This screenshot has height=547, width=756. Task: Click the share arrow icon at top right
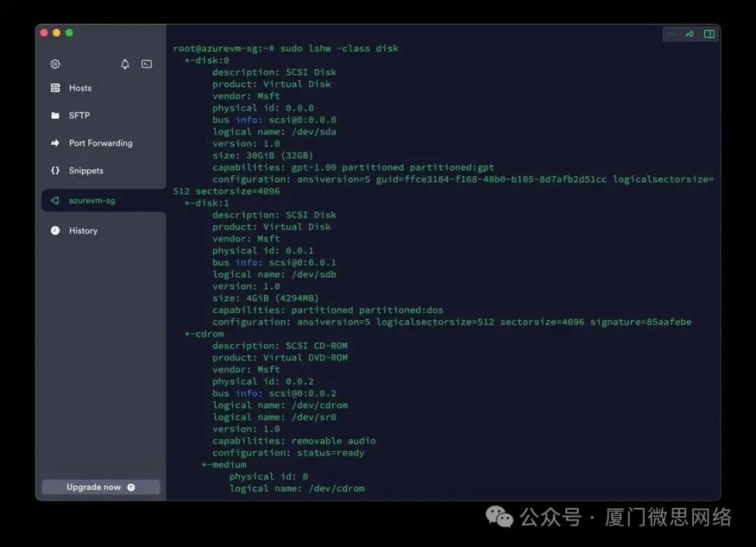click(689, 34)
